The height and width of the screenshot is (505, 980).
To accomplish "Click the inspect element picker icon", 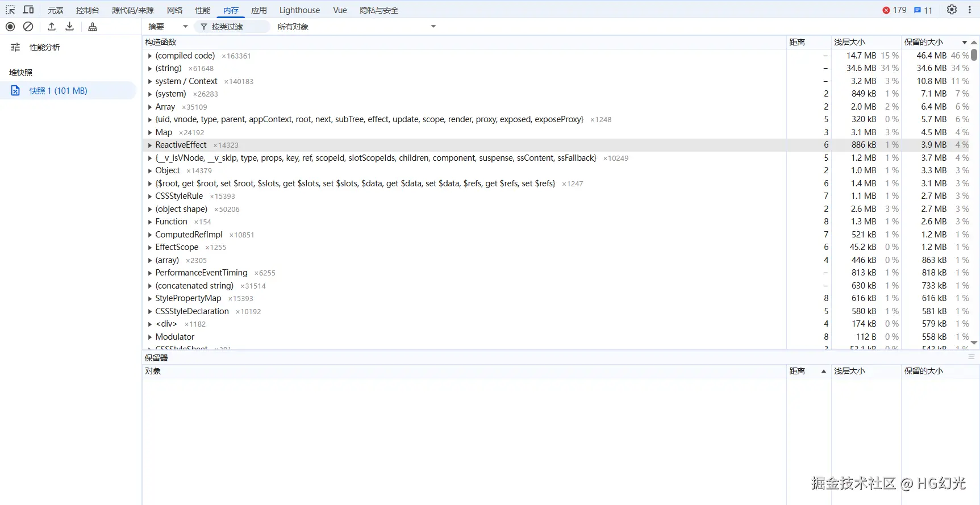I will 10,10.
